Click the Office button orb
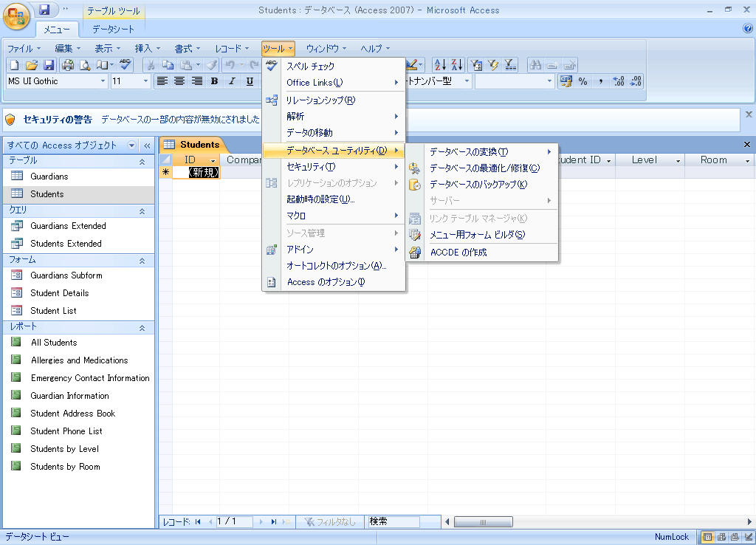Viewport: 756px width, 545px height. coord(16,18)
